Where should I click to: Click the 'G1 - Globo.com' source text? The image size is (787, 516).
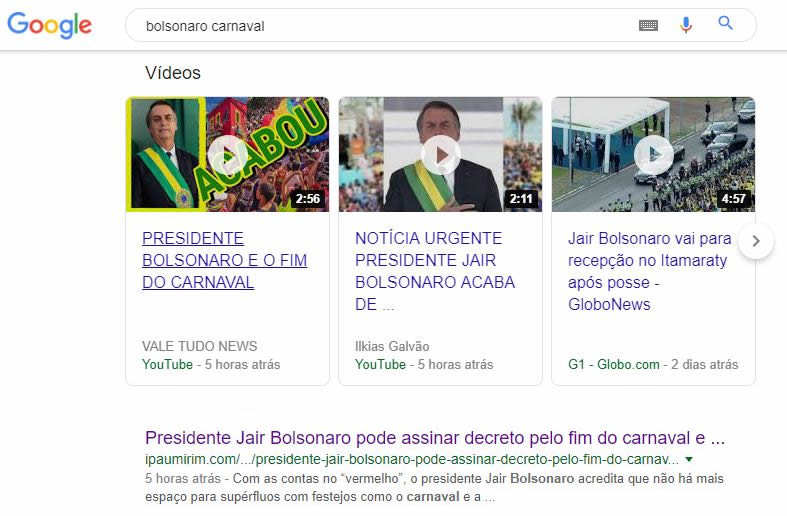[x=613, y=364]
